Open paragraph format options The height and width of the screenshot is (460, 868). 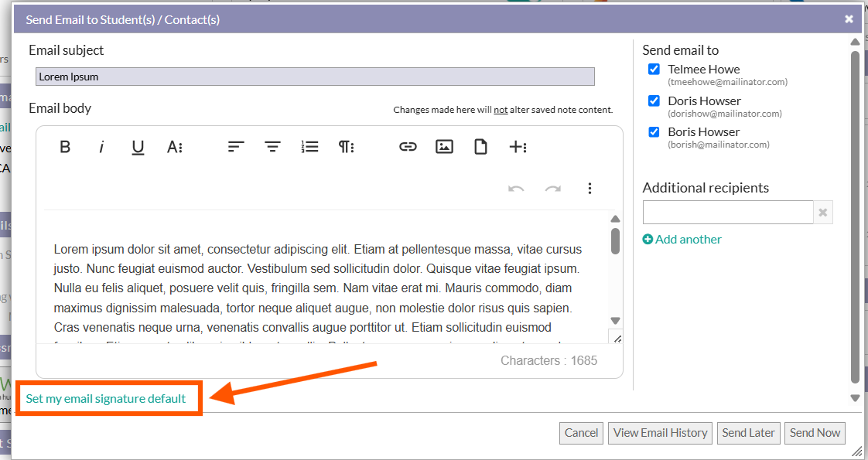(346, 147)
